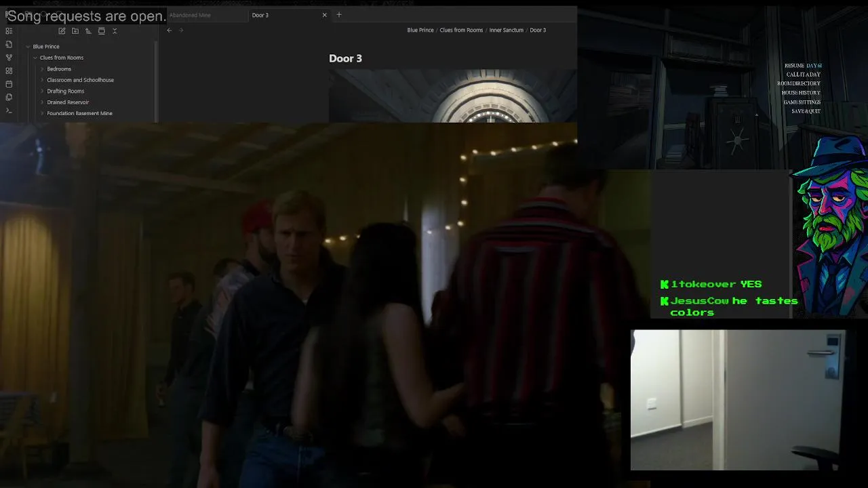Click the Door 3 embedded image
The width and height of the screenshot is (868, 488).
(x=452, y=96)
